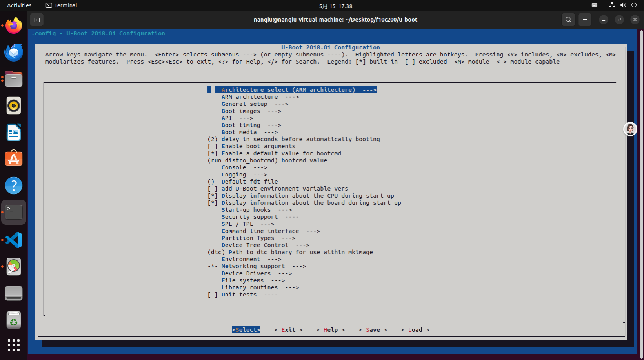Open the volume tray icon
644x360 pixels.
pyautogui.click(x=623, y=5)
